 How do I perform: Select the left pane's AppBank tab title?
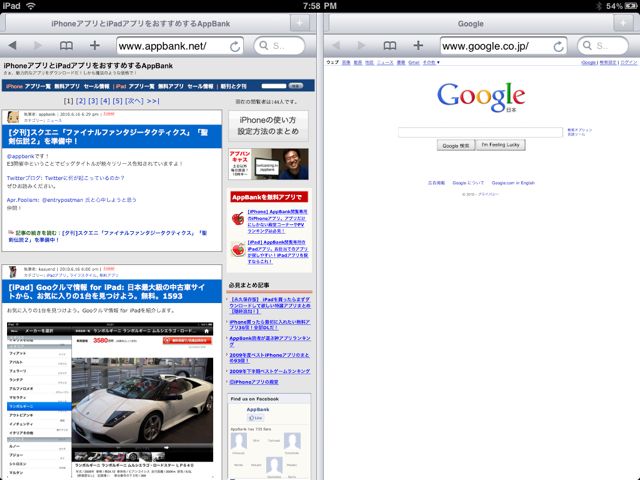(x=140, y=24)
